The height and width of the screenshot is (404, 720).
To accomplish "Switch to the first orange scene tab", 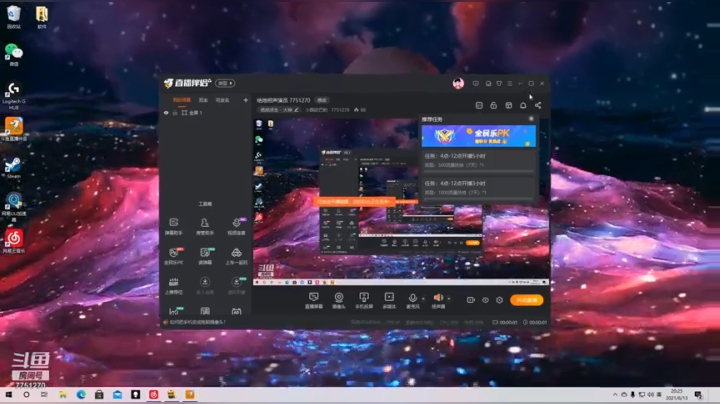I will [x=182, y=100].
